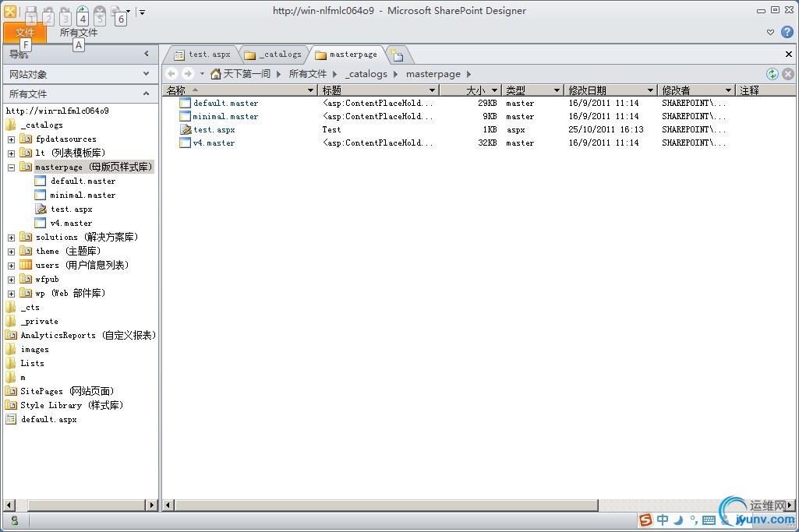Navigate to 天下第一间 in breadcrumb
This screenshot has width=799, height=532.
(246, 74)
